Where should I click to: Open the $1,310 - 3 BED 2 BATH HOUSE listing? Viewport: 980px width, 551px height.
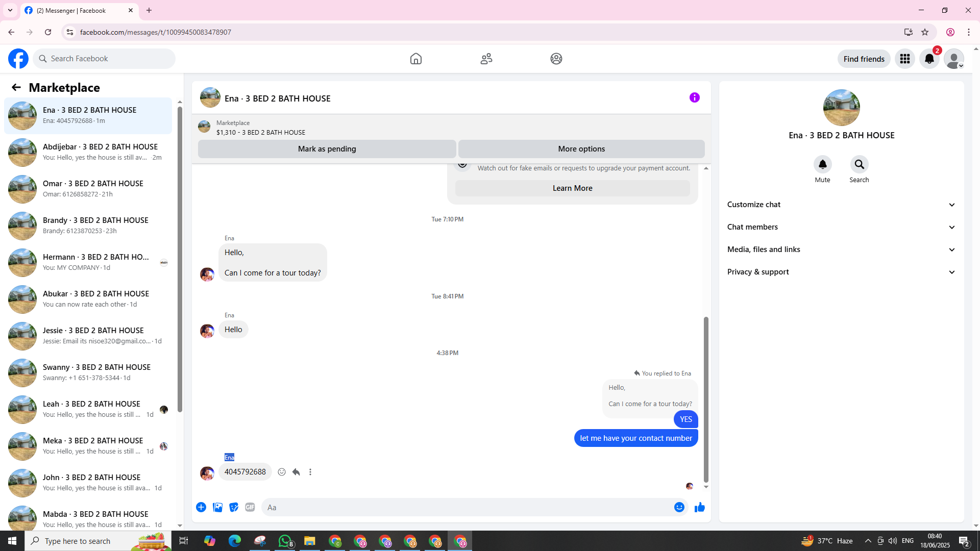(x=261, y=132)
